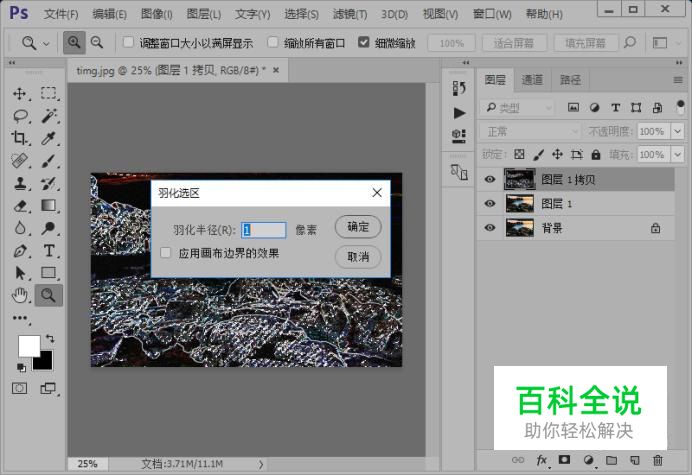This screenshot has height=475, width=692.
Task: Click the 取消 button in dialog
Action: 358,257
